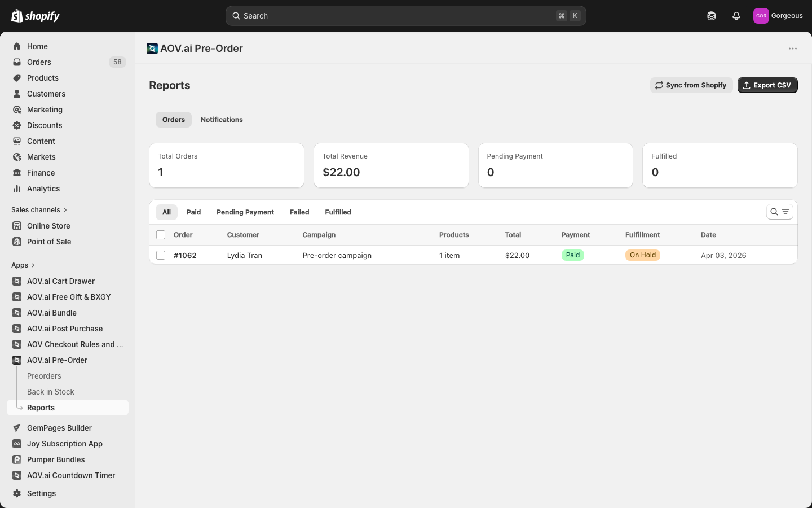This screenshot has width=812, height=508.
Task: Click the Discounts badge icon
Action: click(17, 125)
